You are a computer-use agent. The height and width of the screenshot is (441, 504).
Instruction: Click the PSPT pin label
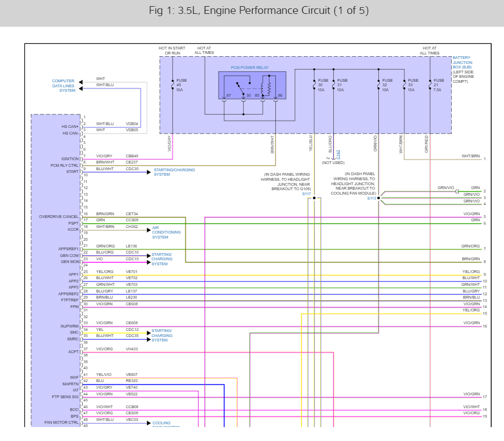pos(73,224)
